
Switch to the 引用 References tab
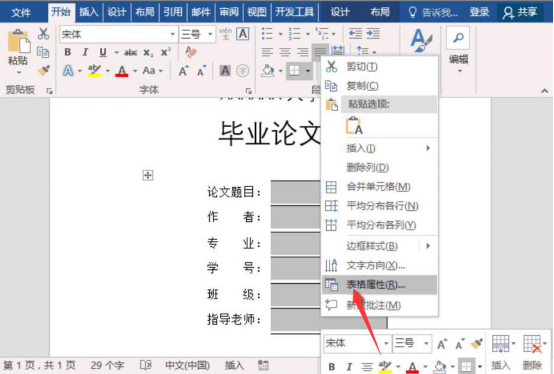point(173,12)
